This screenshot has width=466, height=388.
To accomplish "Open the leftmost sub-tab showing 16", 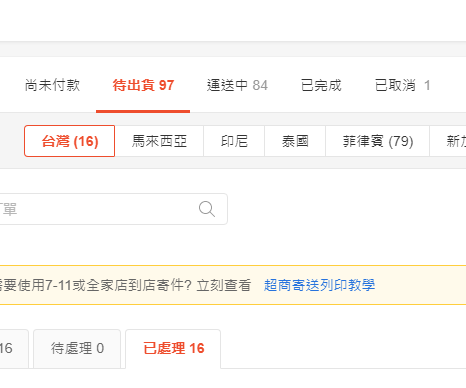I will pyautogui.click(x=13, y=349).
